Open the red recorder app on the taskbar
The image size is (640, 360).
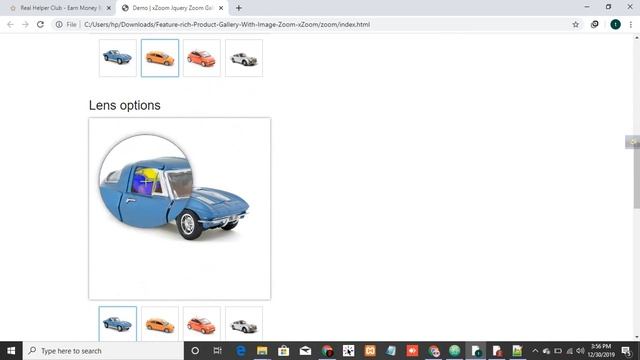click(x=412, y=351)
